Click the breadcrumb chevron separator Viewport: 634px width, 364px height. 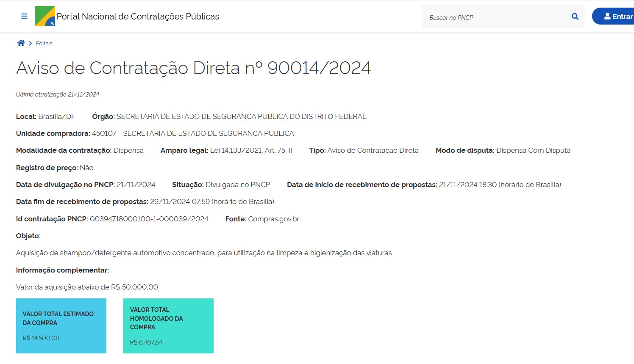31,44
